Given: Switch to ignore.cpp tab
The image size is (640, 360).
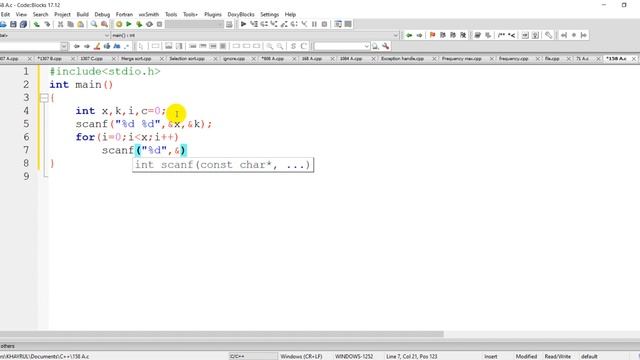Looking at the screenshot, I should pyautogui.click(x=234, y=59).
